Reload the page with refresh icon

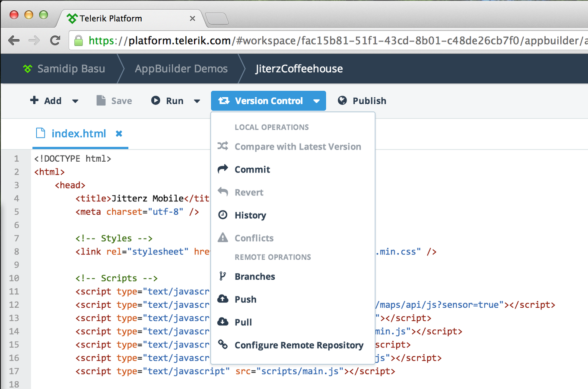click(x=55, y=40)
